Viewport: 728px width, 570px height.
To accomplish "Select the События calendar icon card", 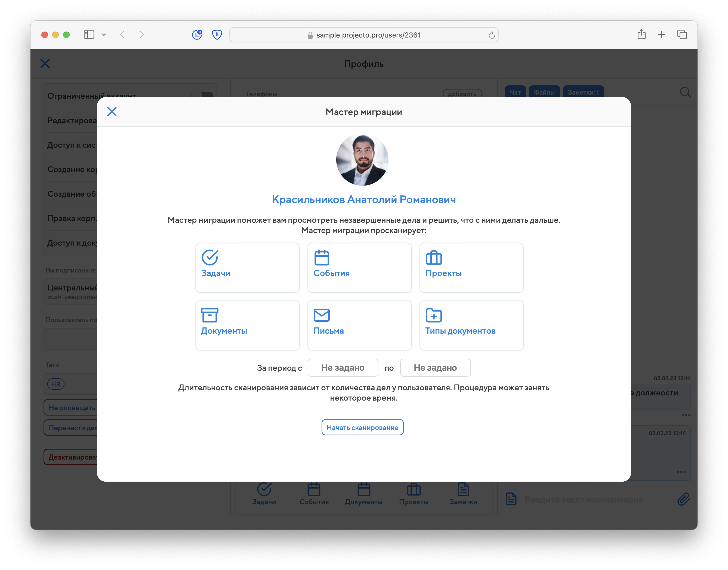I will click(359, 267).
